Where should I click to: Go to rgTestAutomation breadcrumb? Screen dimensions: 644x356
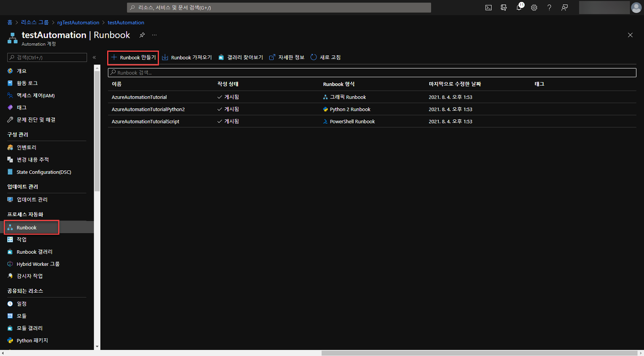coord(78,23)
